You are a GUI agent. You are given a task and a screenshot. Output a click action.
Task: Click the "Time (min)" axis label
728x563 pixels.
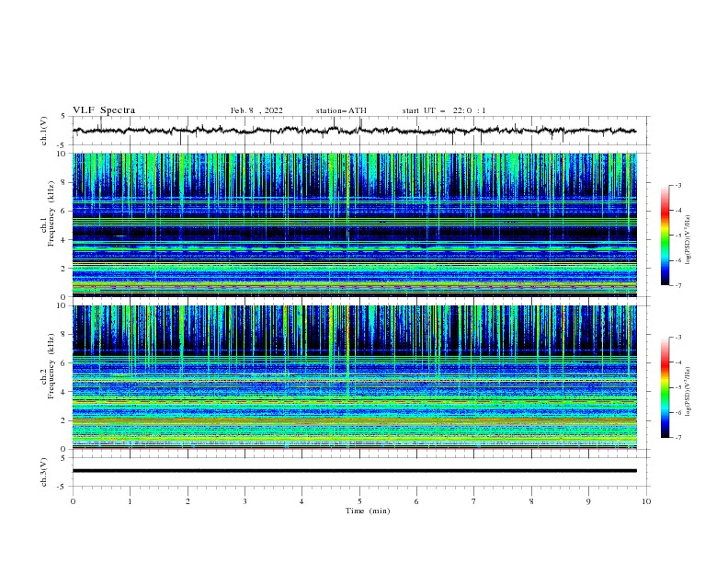coord(368,511)
